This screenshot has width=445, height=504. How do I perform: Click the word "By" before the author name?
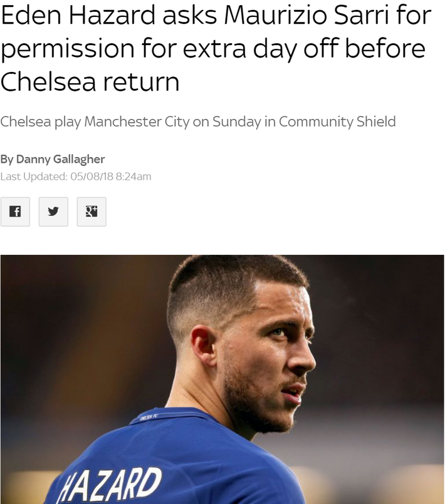point(6,159)
